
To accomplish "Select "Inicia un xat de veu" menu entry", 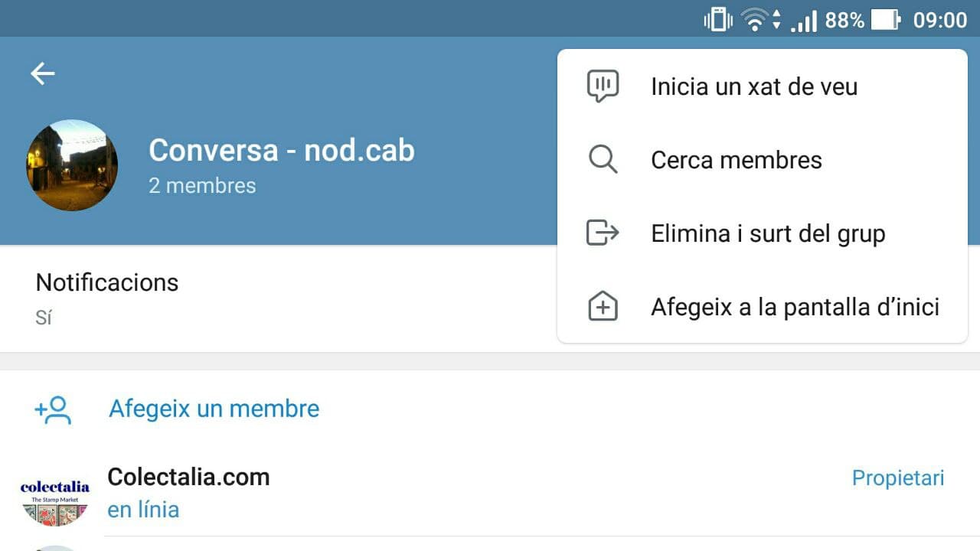I will (x=753, y=86).
